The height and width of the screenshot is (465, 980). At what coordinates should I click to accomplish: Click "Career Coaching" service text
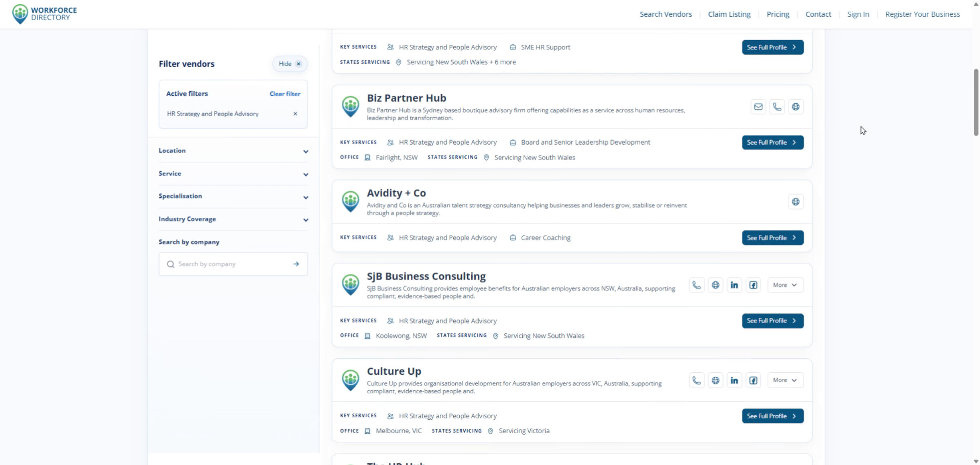tap(546, 238)
